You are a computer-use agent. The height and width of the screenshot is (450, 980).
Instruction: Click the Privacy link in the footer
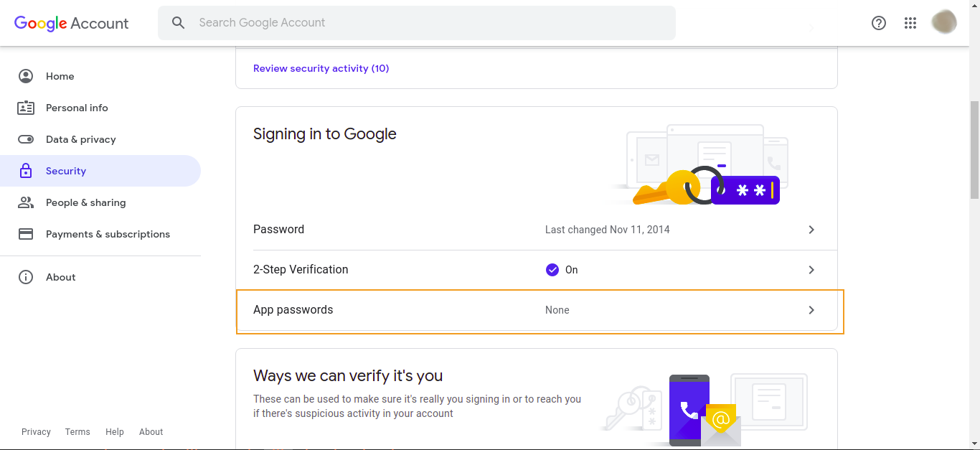click(36, 431)
